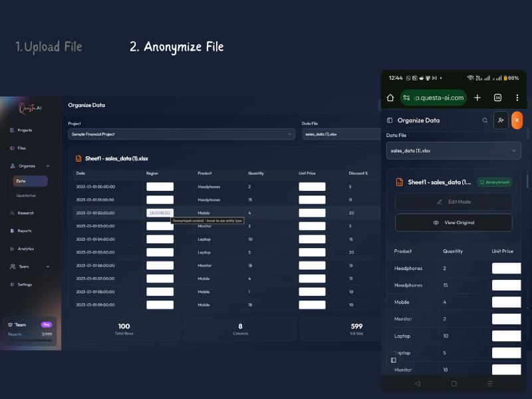Open the mobile Data File dropdown
532x399 pixels.
[x=454, y=150]
